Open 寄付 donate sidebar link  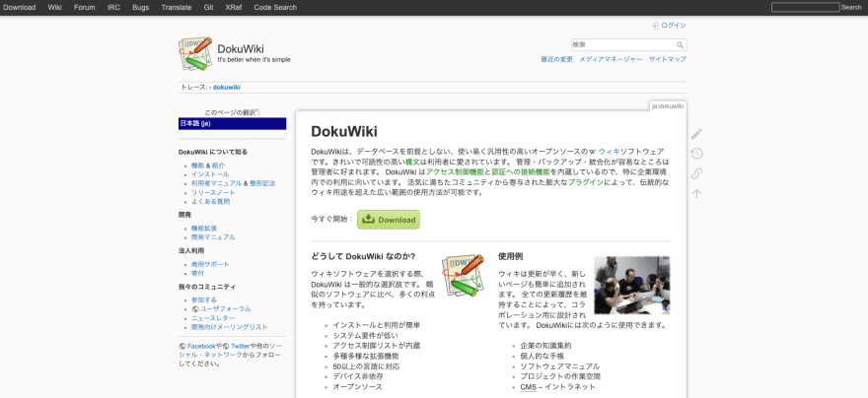click(x=197, y=273)
